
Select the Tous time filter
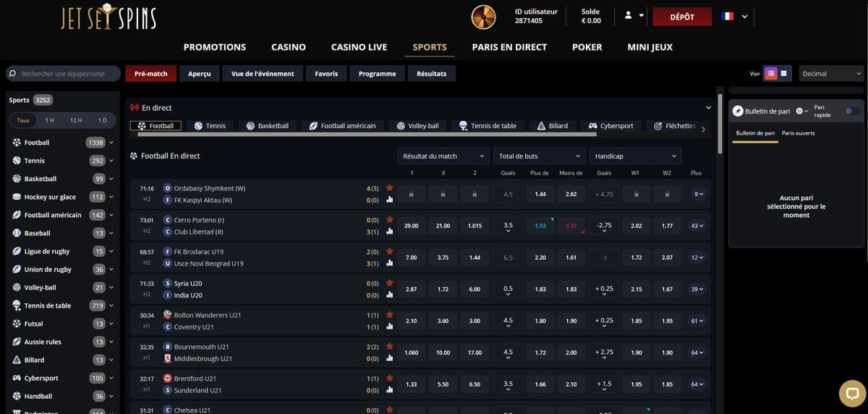(x=23, y=120)
